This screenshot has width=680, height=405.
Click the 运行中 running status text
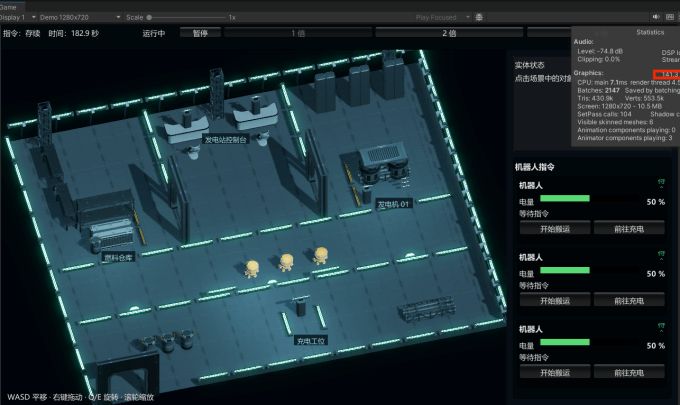click(154, 33)
